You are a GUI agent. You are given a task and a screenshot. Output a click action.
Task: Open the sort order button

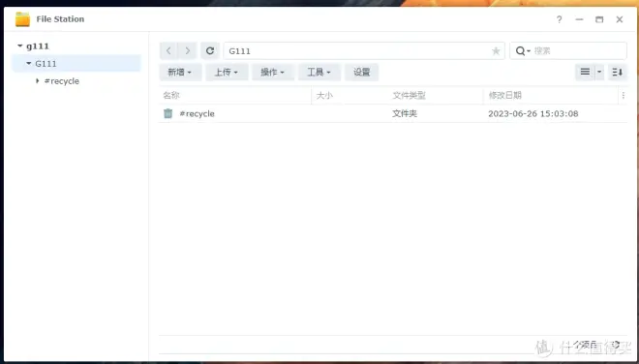point(618,73)
